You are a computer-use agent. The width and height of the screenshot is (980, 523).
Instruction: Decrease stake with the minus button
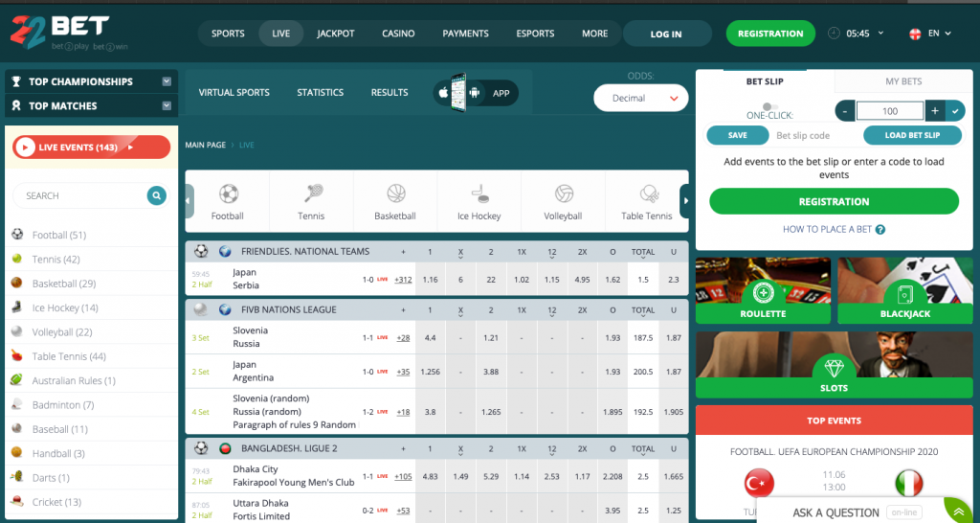pyautogui.click(x=845, y=111)
